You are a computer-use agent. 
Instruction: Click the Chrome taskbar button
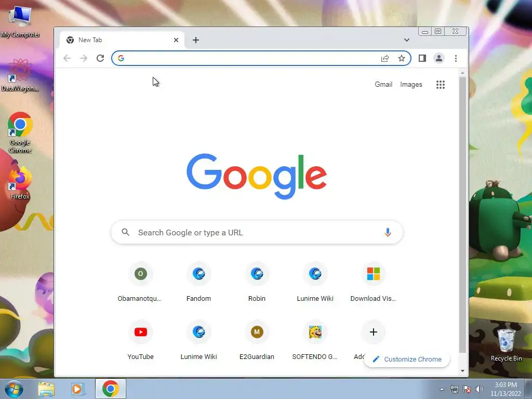pos(111,389)
